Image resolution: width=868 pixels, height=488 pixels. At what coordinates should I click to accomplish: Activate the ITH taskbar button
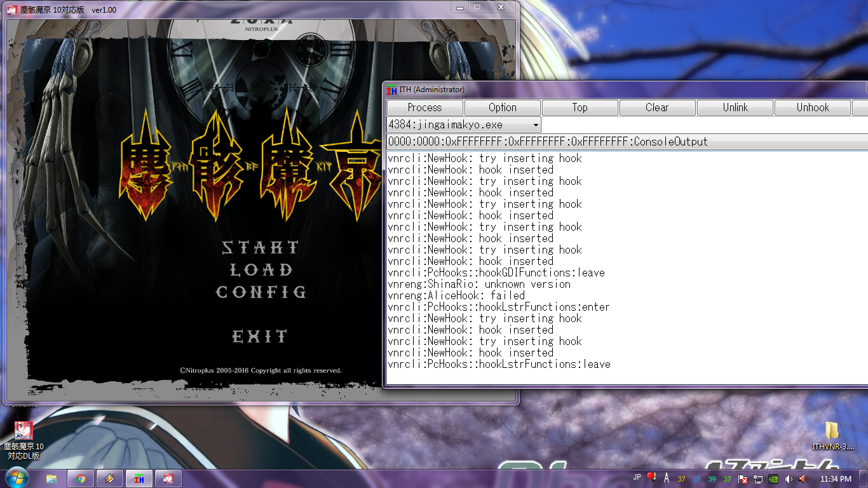(139, 478)
